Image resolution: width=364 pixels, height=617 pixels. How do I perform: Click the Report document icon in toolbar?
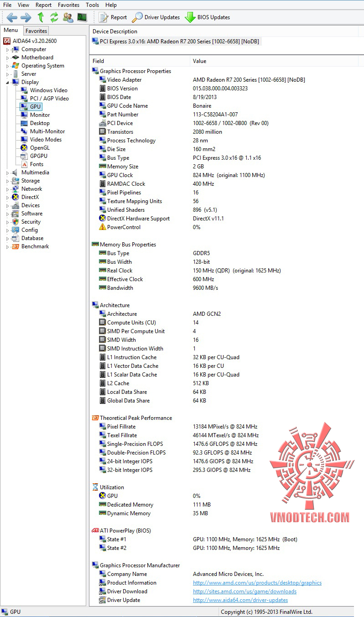click(104, 17)
